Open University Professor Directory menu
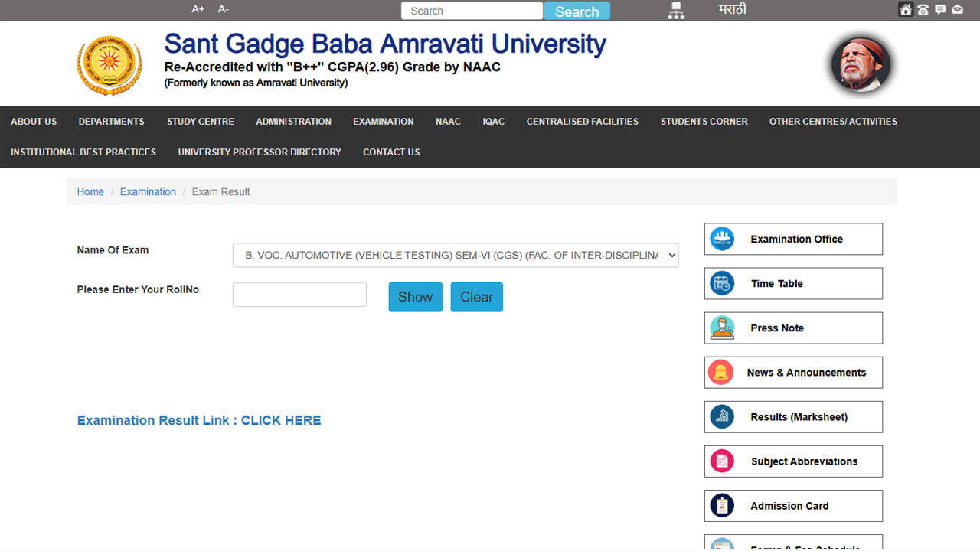 pyautogui.click(x=260, y=152)
